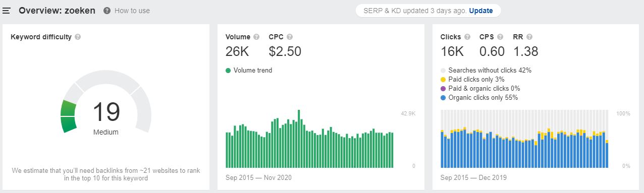644x193 pixels.
Task: Open the How to use guide
Action: 132,11
